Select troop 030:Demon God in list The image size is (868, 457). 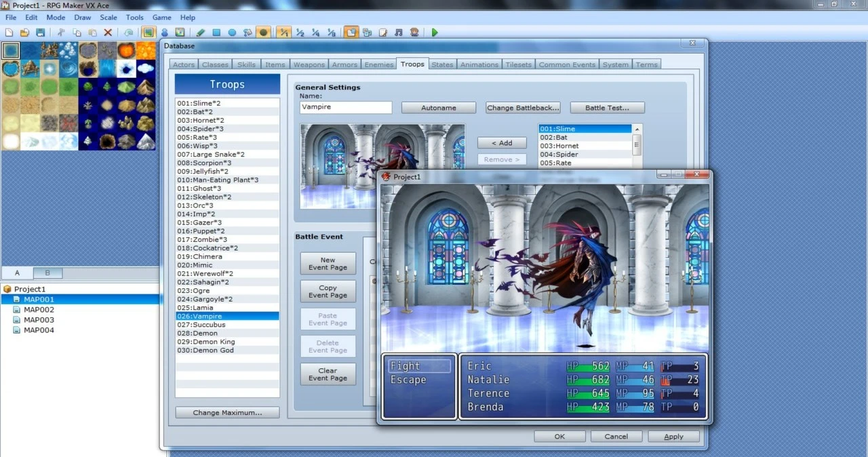point(227,350)
